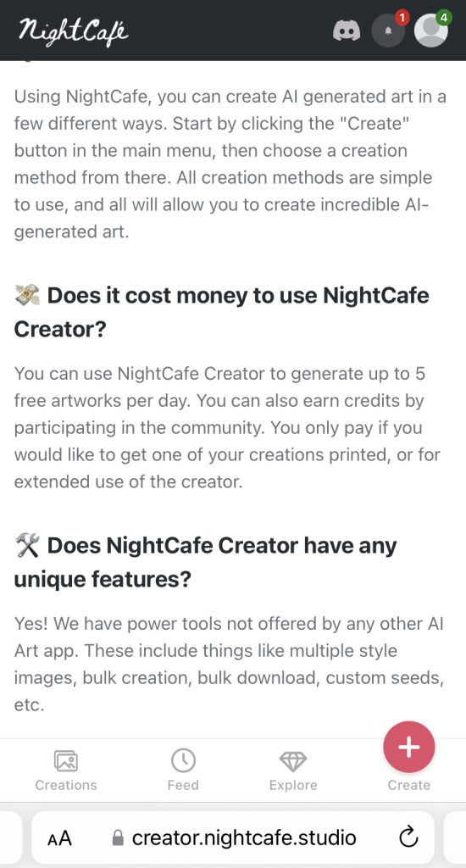
Task: Open the Discord community icon
Action: (x=347, y=31)
